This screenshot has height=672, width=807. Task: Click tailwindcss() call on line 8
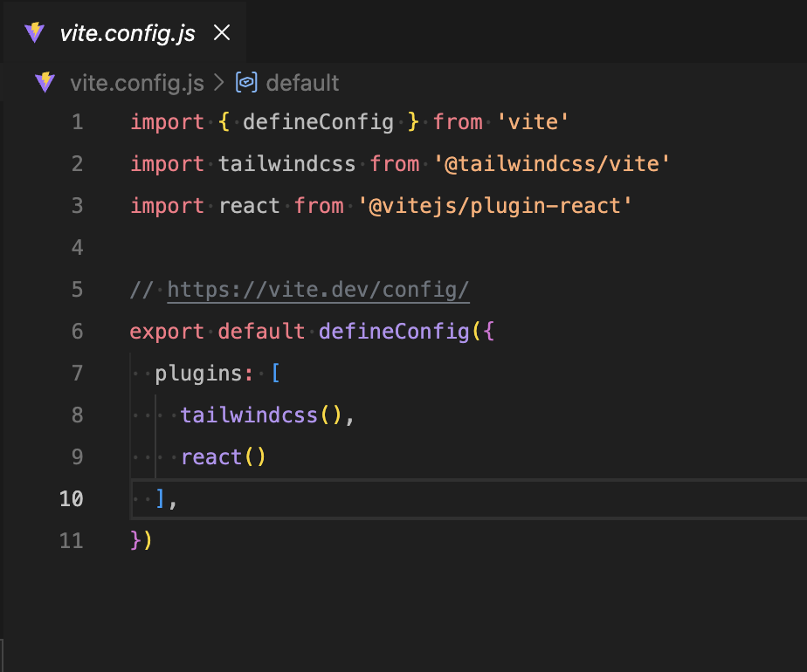pyautogui.click(x=261, y=415)
